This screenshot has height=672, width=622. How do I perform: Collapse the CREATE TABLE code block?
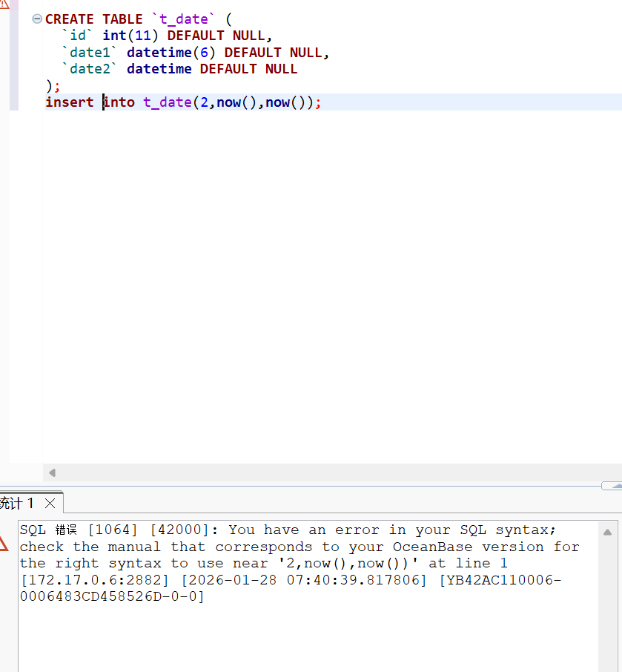(37, 19)
